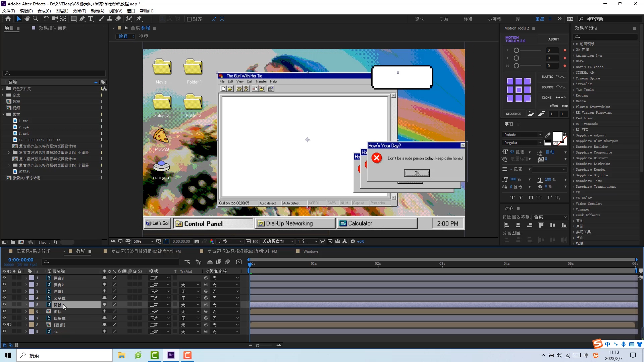Expand Sapphire Stylize effects category
This screenshot has width=644, height=362.
coord(573,175)
